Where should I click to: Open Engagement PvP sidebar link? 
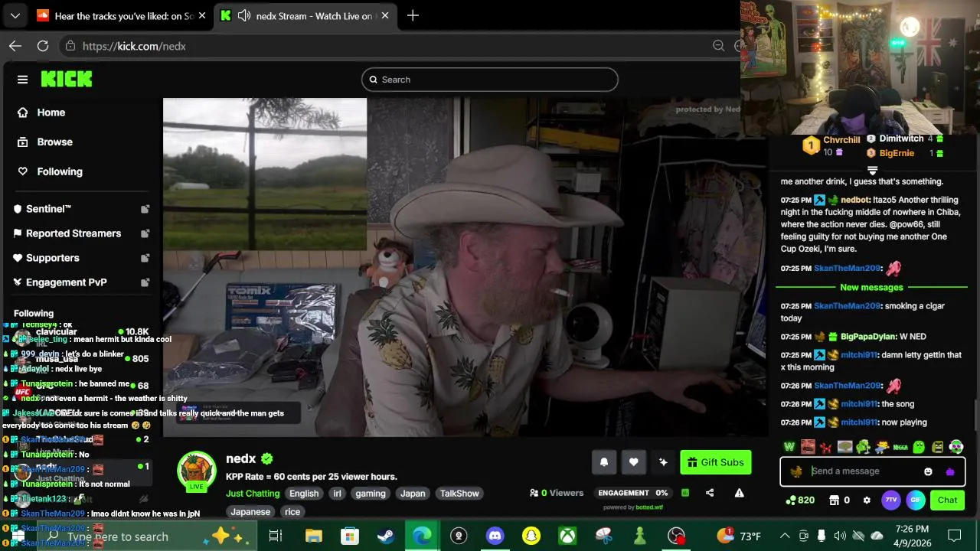[67, 282]
